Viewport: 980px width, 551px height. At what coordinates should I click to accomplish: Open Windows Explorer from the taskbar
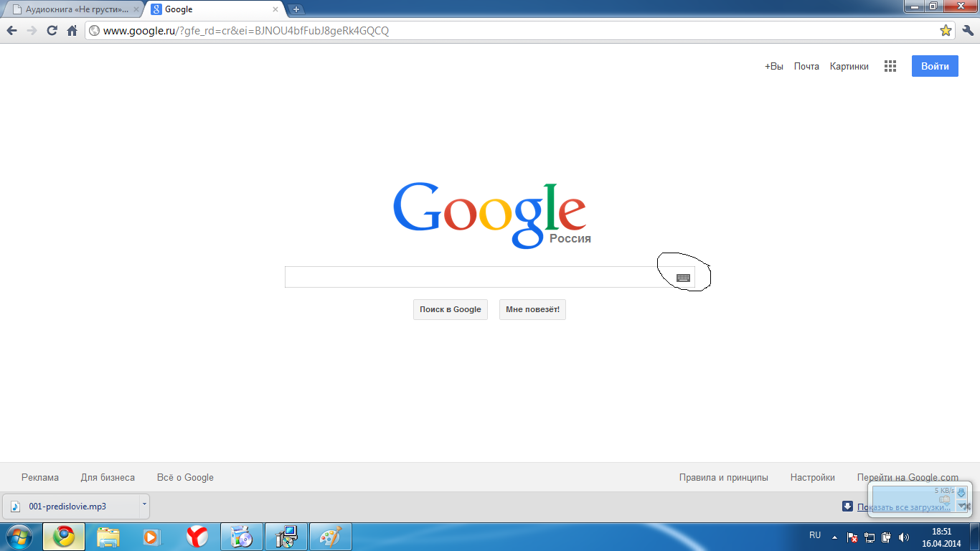(x=108, y=537)
